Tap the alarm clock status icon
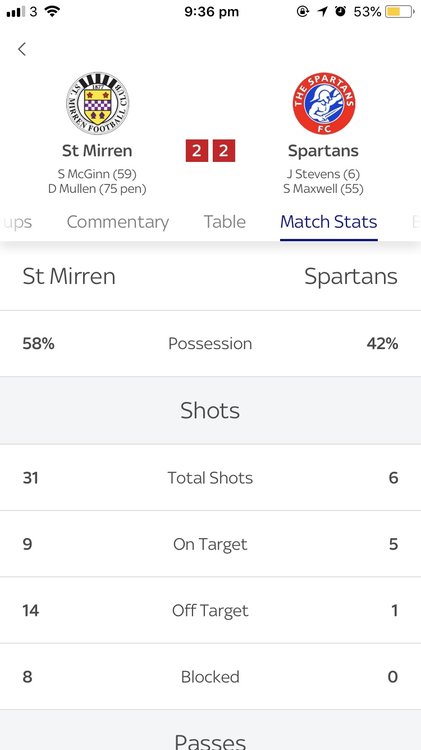Screen dimensions: 421x750 click(340, 11)
